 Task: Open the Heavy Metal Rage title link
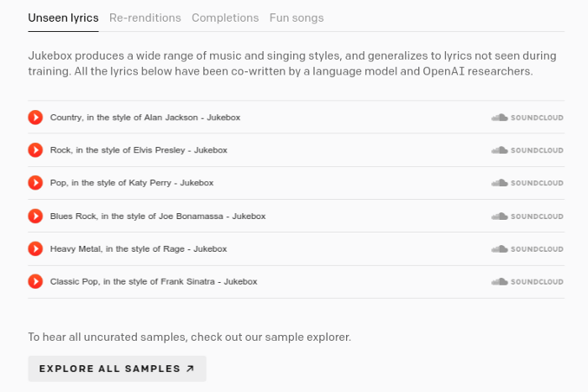click(x=139, y=249)
